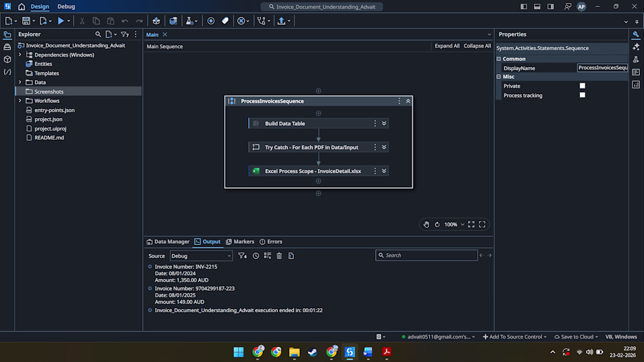Open Explorer filter icon
Viewport: 644px width, 362px height.
[x=125, y=35]
